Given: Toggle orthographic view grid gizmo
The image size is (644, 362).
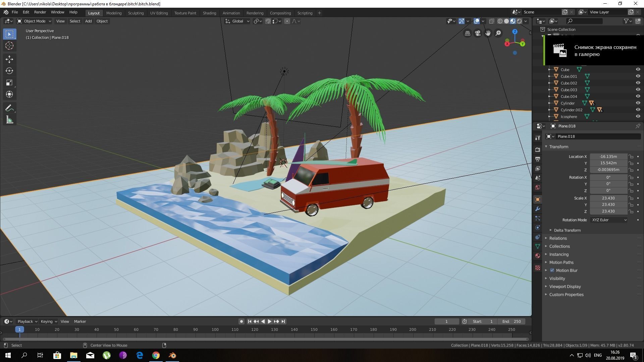Looking at the screenshot, I should pyautogui.click(x=467, y=33).
